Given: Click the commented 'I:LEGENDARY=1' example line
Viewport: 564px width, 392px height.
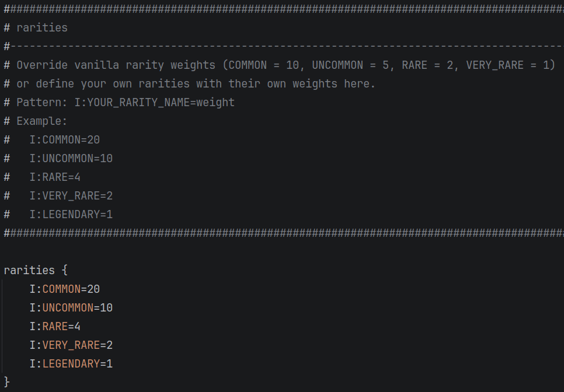Looking at the screenshot, I should [71, 215].
